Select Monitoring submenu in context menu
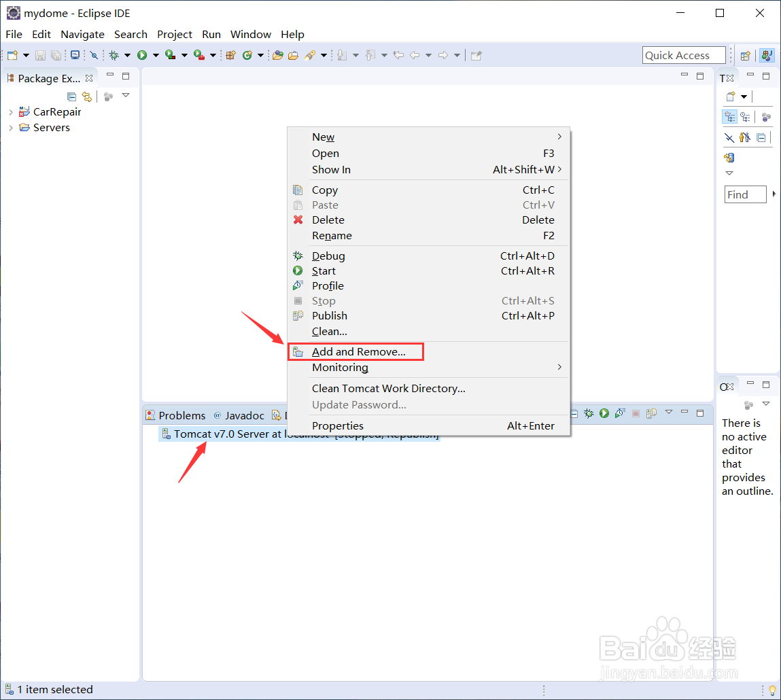The width and height of the screenshot is (781, 700). (x=428, y=368)
